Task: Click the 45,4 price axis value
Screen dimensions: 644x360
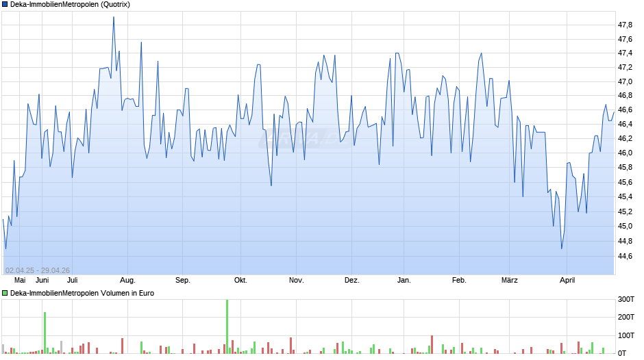Action: [x=625, y=197]
